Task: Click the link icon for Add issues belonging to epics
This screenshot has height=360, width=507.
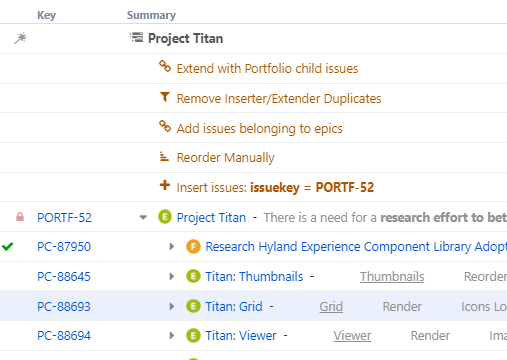Action: (165, 126)
